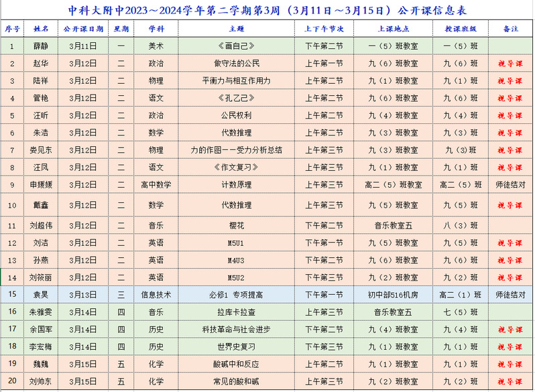Click the name cell 袁昊
The width and height of the screenshot is (535, 392).
click(41, 295)
